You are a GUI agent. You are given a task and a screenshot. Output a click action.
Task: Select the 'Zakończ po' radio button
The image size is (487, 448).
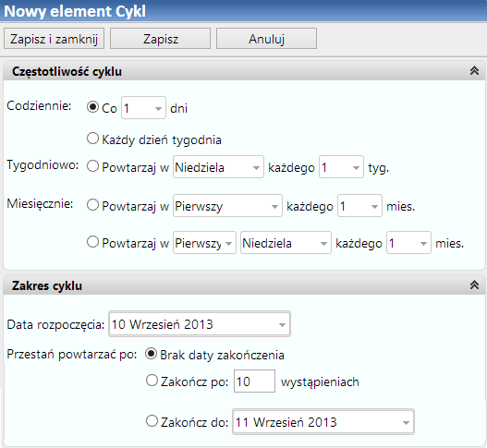(x=152, y=381)
